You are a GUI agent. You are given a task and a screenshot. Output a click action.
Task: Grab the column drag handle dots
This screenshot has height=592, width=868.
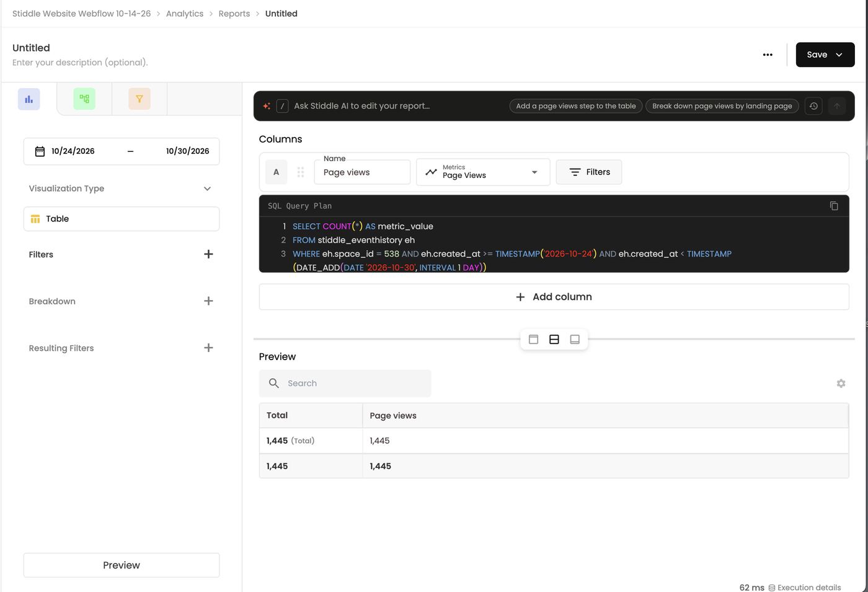(301, 172)
